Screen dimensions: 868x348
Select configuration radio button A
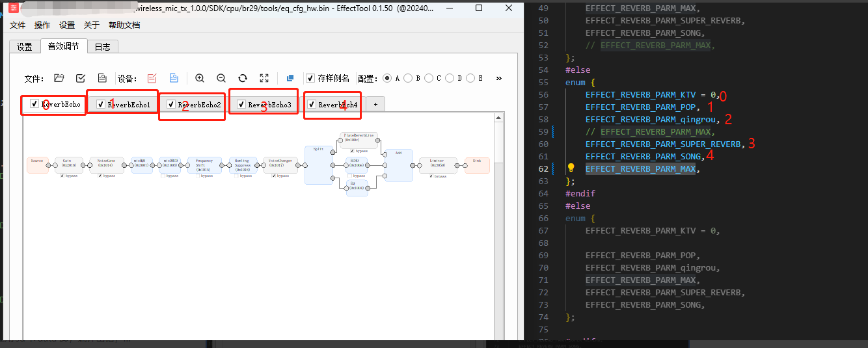tap(387, 78)
